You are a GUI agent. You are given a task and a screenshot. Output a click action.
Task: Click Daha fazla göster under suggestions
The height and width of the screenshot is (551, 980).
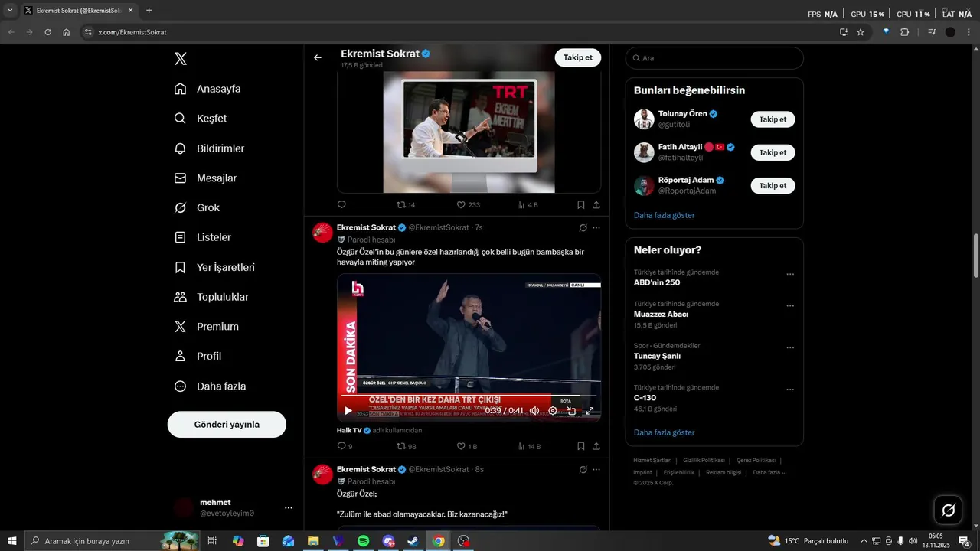tap(664, 215)
